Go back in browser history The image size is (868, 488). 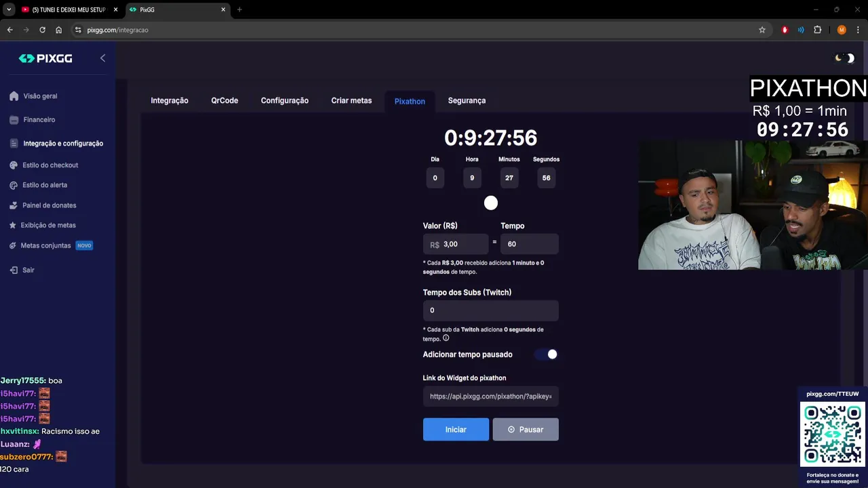click(9, 30)
